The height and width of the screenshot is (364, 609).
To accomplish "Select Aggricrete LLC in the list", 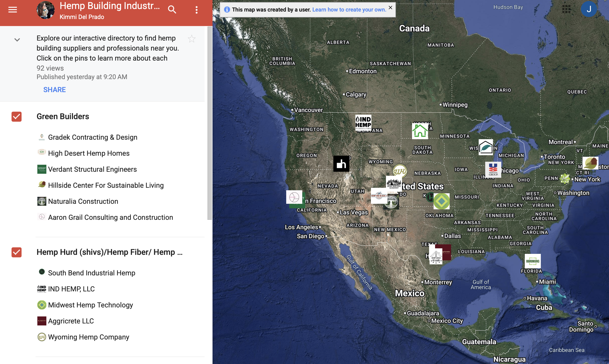I will coord(71,321).
